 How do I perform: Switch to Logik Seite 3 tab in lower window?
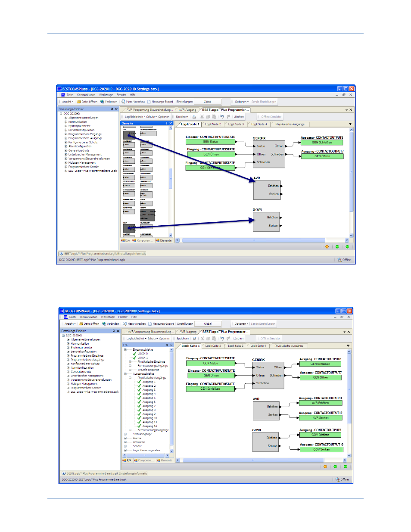click(x=236, y=345)
